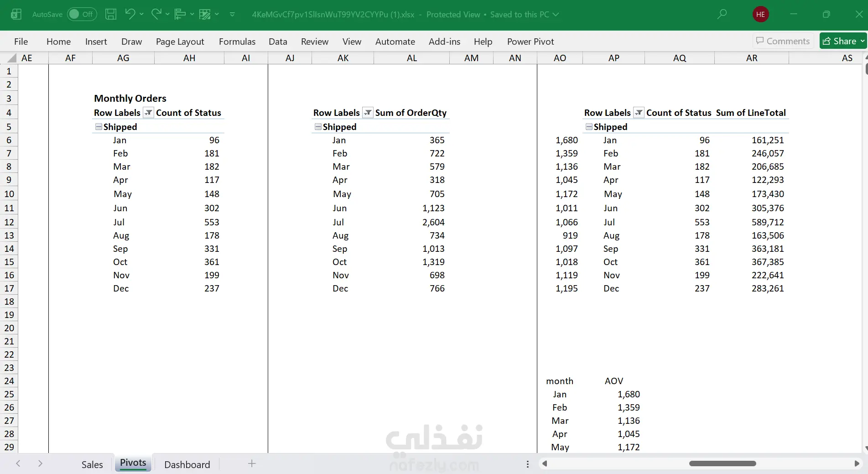Select column header AL
Viewport: 868px width, 474px height.
click(x=412, y=58)
